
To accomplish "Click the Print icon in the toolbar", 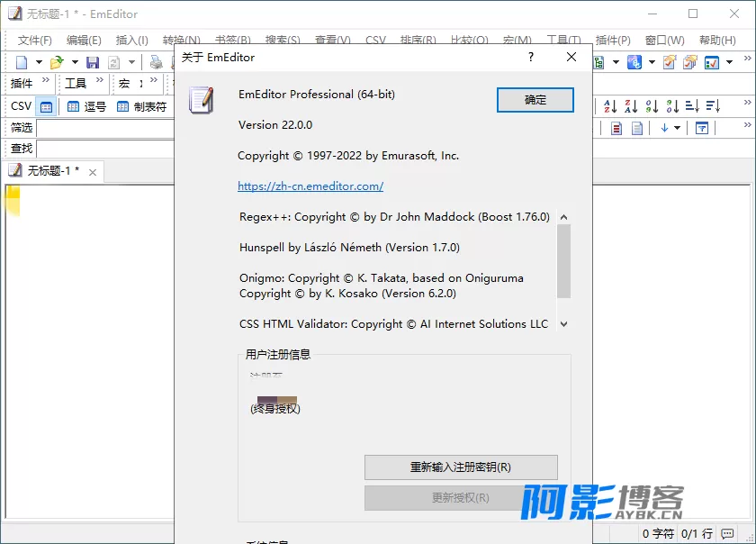I will (157, 62).
